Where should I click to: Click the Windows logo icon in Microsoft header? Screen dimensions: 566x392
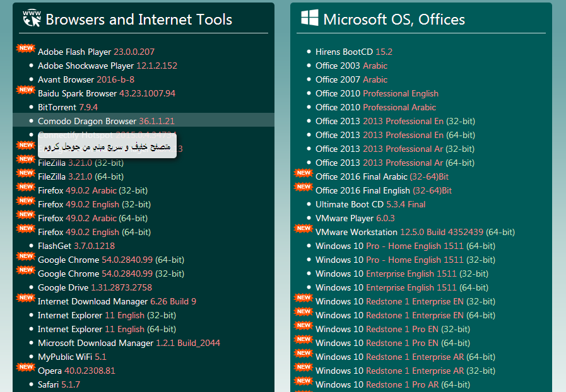310,18
